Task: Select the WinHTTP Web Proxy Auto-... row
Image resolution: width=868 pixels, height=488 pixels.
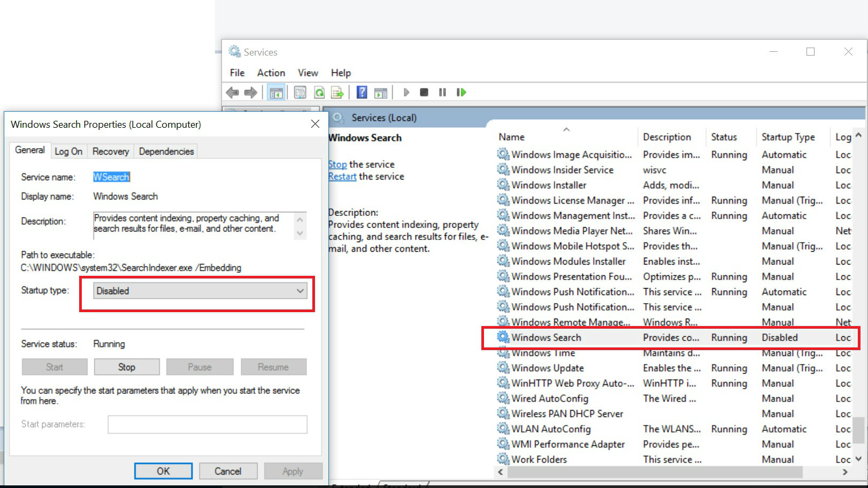Action: pyautogui.click(x=673, y=383)
